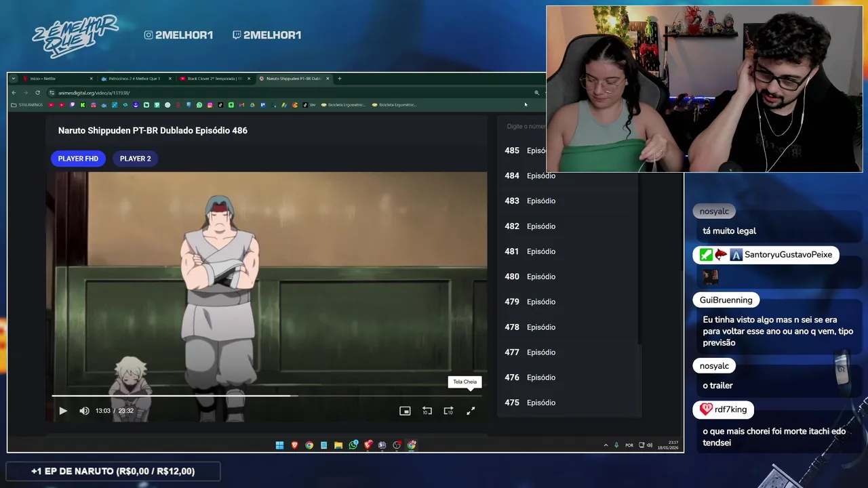The height and width of the screenshot is (488, 868).
Task: Open File Explorer from taskbar
Action: (x=338, y=445)
